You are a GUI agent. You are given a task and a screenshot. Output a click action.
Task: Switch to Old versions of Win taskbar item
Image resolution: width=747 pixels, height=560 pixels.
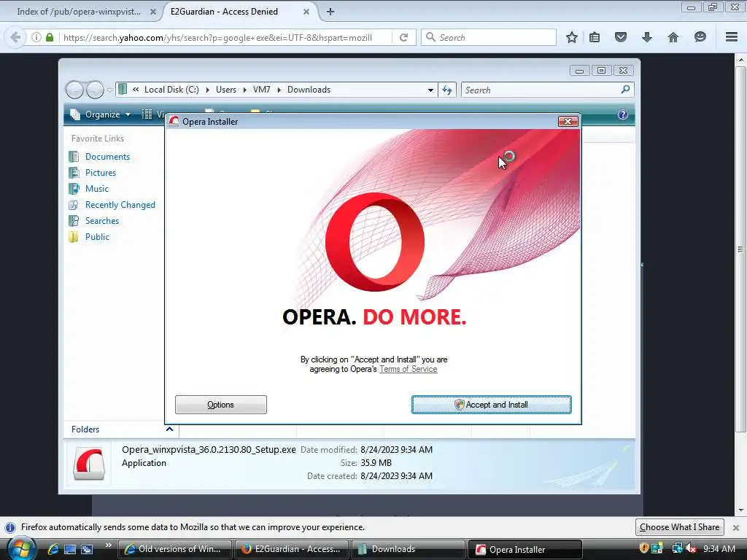[174, 549]
